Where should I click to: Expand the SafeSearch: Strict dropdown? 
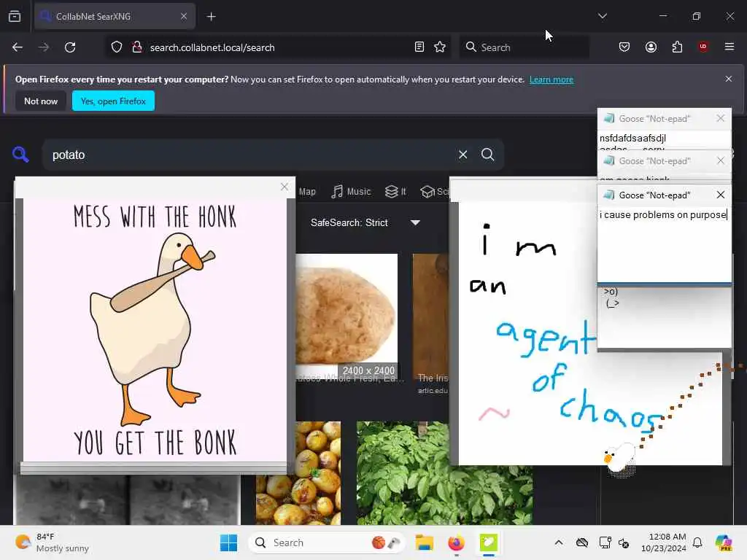(365, 223)
